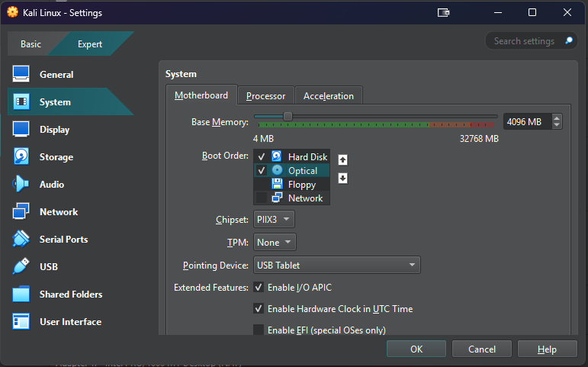Click the VirtualBox title bar app icon
This screenshot has width=588, height=367.
[x=12, y=12]
